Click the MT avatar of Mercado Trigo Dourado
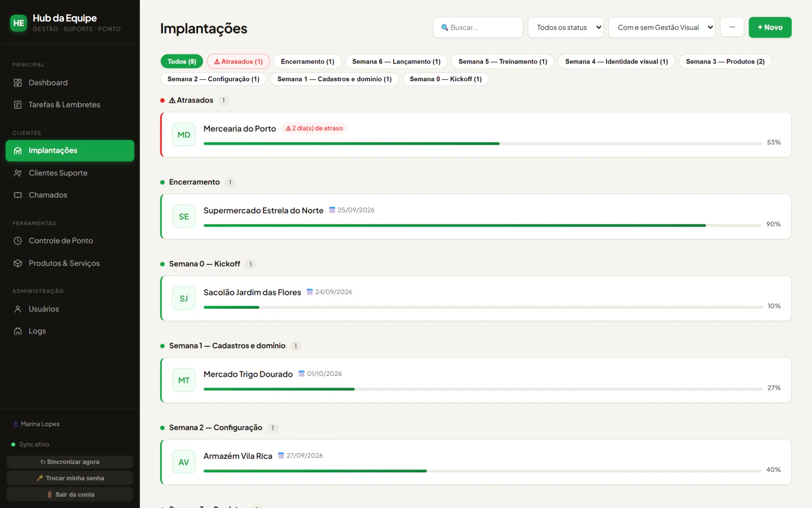This screenshot has height=508, width=812. tap(184, 380)
